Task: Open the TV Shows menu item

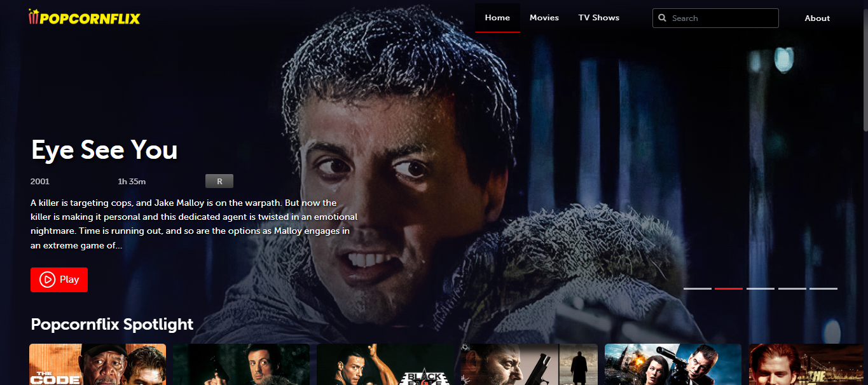Action: pos(599,18)
